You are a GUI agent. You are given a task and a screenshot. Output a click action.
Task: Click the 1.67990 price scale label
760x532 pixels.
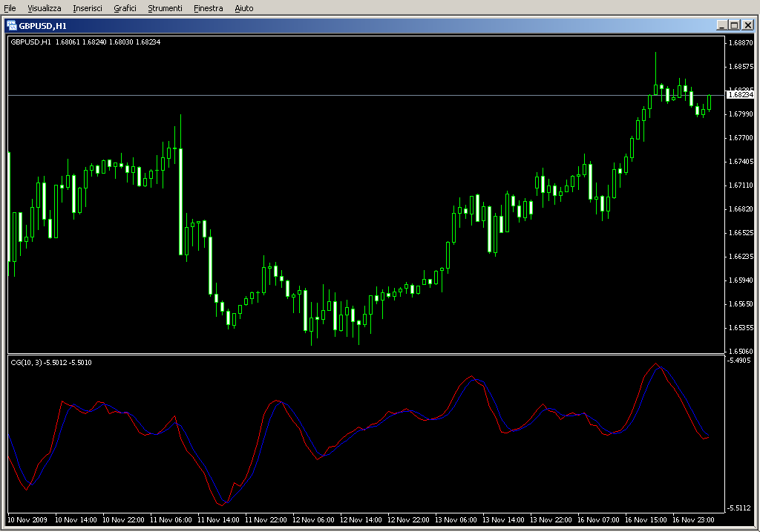pos(741,114)
